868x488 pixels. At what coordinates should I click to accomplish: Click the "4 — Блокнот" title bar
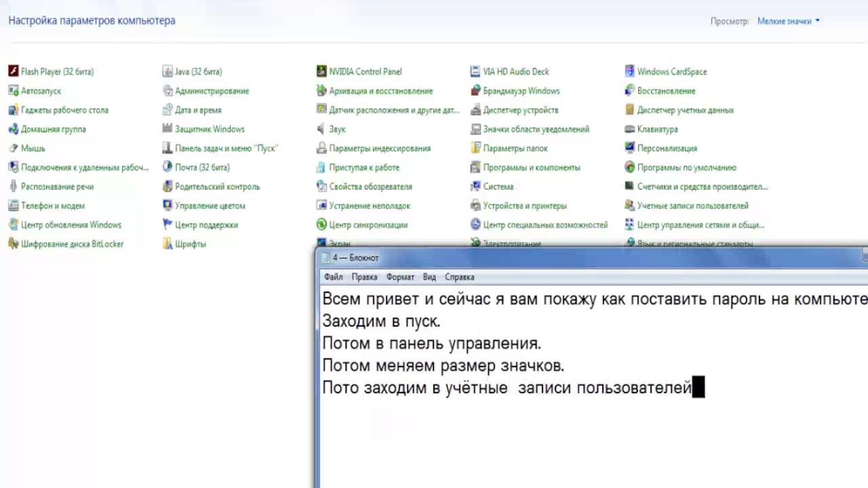(x=591, y=258)
